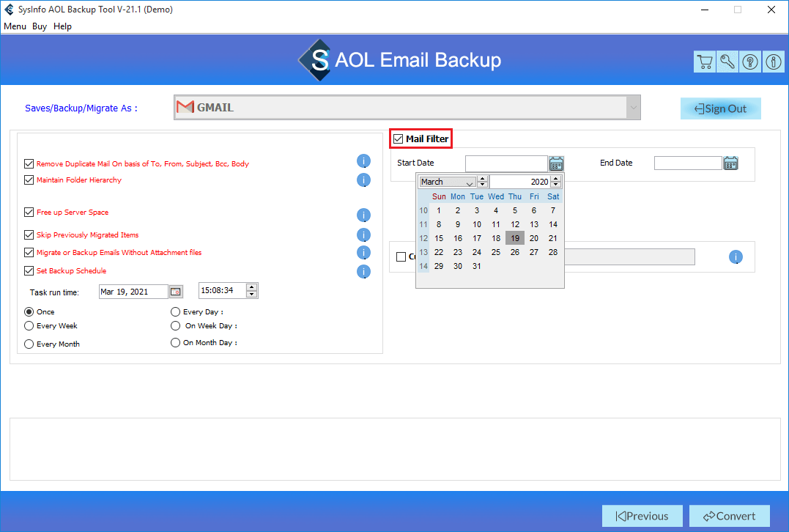Toggle Migrate or Backup Emails Without Attachment
This screenshot has height=532, width=789.
pos(29,252)
